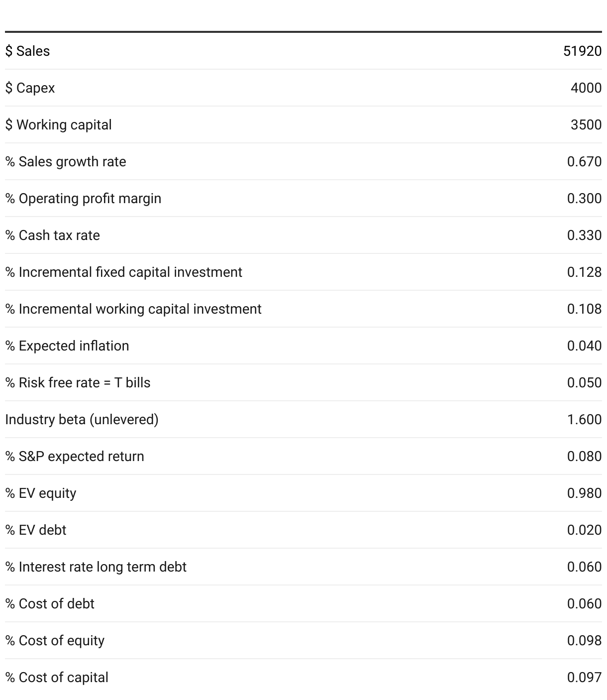
Task: Click Incremental fixed capital investment label
Action: pos(123,272)
